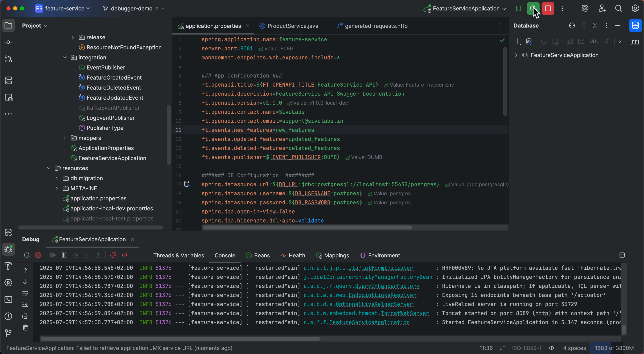Switch to the Threads & Variables tab

[x=179, y=255]
